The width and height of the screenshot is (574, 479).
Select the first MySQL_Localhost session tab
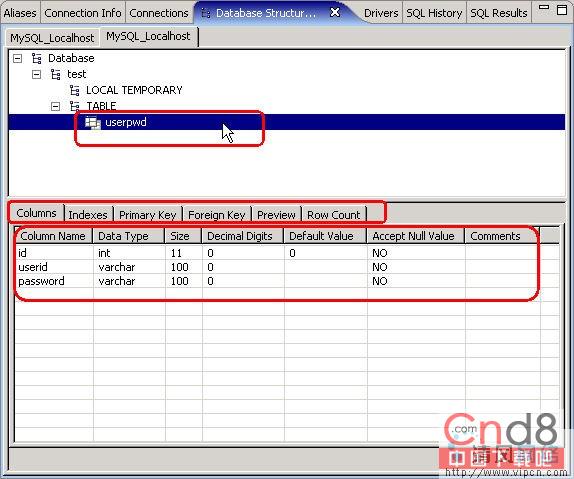[52, 38]
